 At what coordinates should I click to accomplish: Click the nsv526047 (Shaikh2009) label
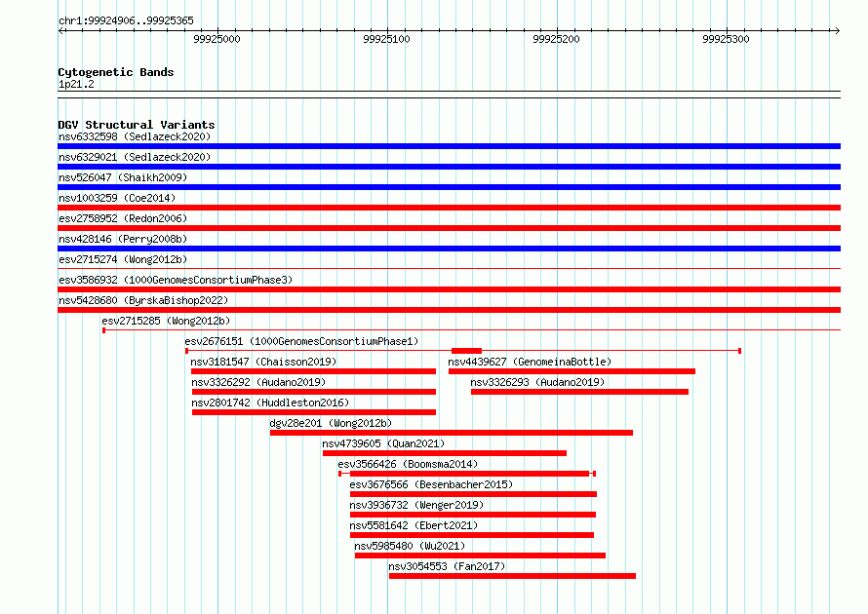tap(123, 177)
